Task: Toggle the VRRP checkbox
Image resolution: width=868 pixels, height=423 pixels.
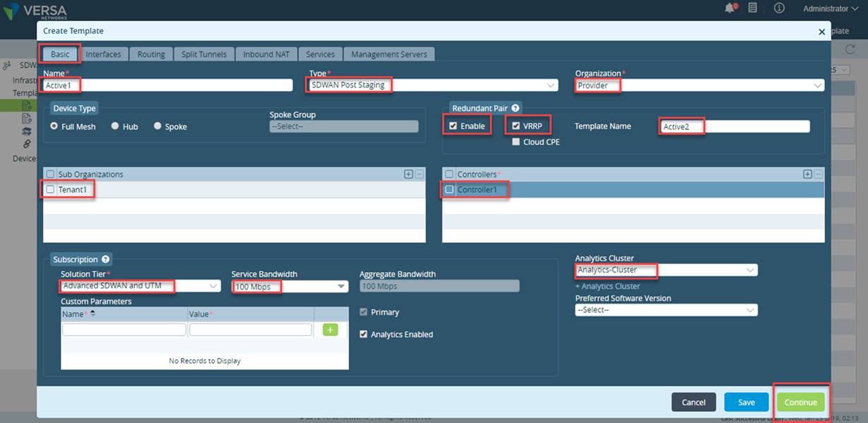Action: (516, 126)
